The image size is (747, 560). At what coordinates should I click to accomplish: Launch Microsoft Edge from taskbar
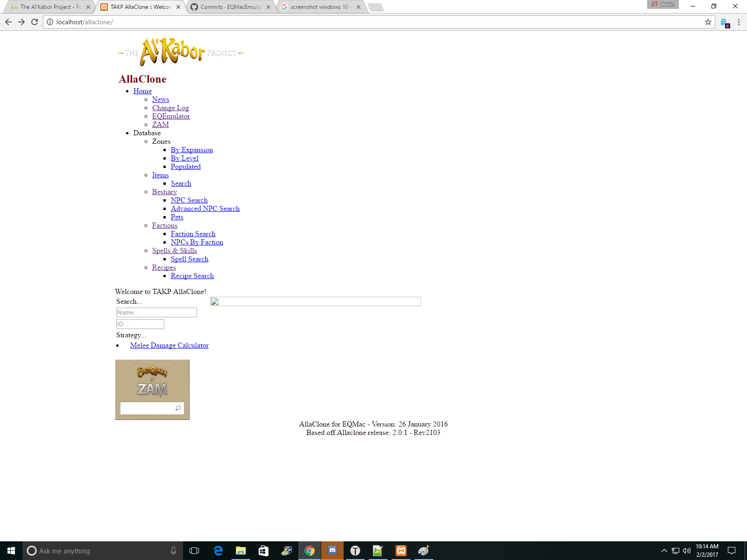(x=218, y=551)
